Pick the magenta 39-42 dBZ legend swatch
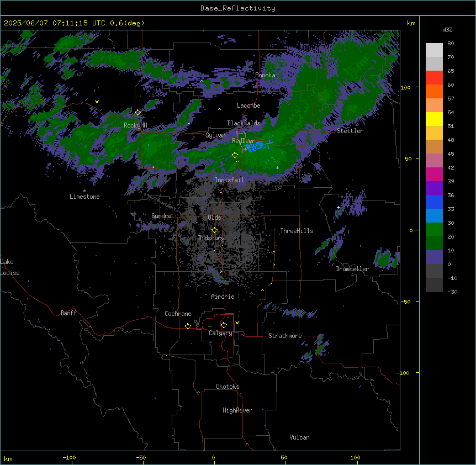Viewport: 476px width, 465px height. 434,174
